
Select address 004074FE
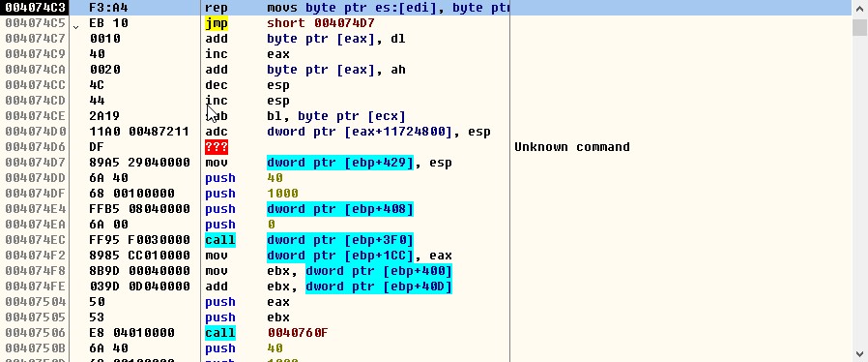click(35, 287)
